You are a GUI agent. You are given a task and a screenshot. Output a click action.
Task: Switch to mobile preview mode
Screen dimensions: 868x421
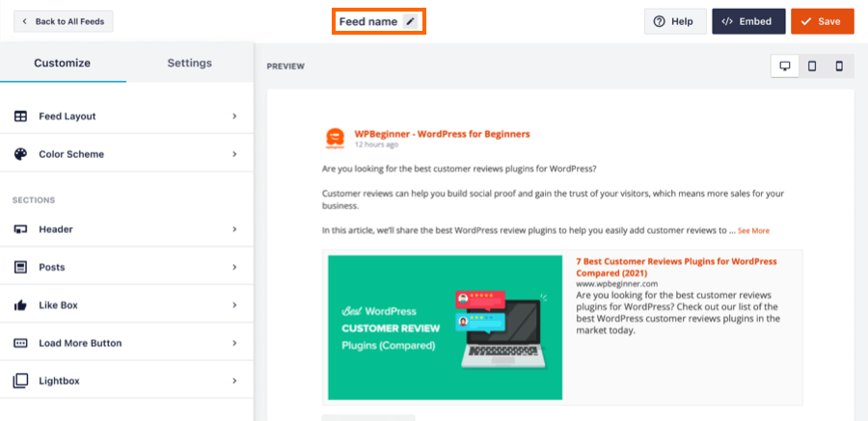point(839,66)
